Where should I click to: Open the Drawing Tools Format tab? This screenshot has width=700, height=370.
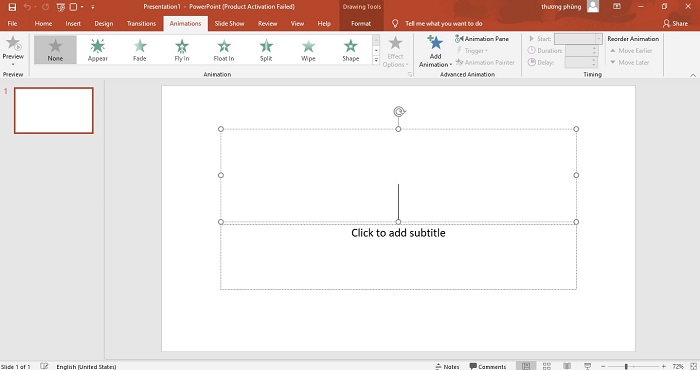[x=361, y=24]
